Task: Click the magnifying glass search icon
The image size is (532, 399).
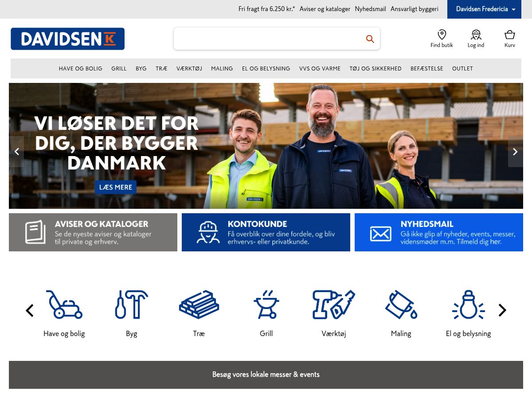Action: 370,39
